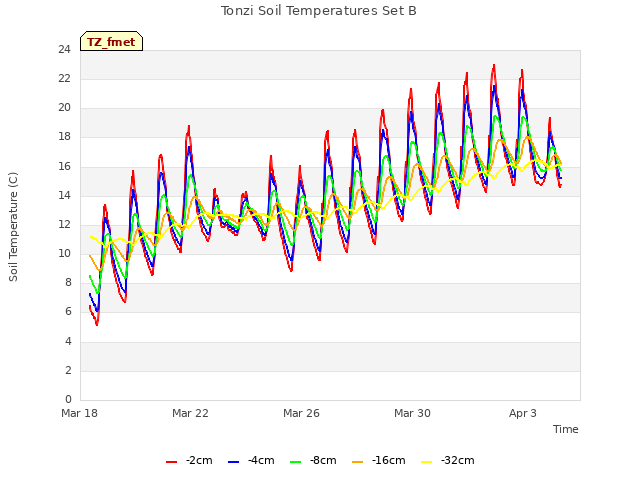Image resolution: width=640 pixels, height=480 pixels.
Task: Click the Mar 22 x-axis tick label
Action: click(190, 413)
